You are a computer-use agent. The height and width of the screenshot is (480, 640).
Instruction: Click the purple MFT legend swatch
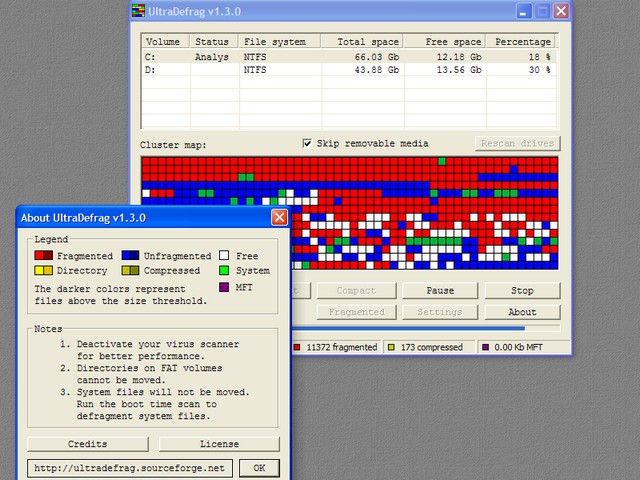(224, 287)
